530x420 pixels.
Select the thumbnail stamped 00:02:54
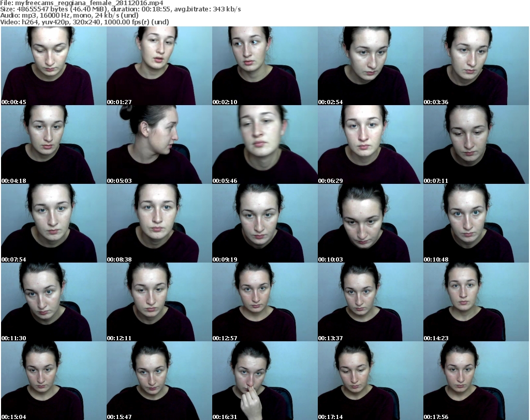click(x=370, y=66)
